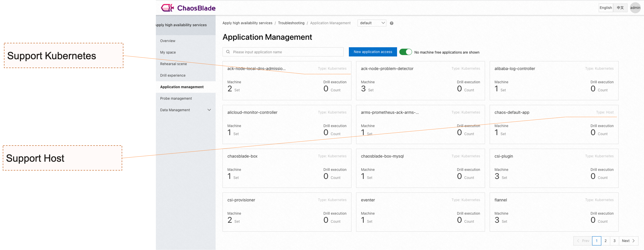Screen dimensions: 644x250
Task: Click the admin avatar icon
Action: 635,8
